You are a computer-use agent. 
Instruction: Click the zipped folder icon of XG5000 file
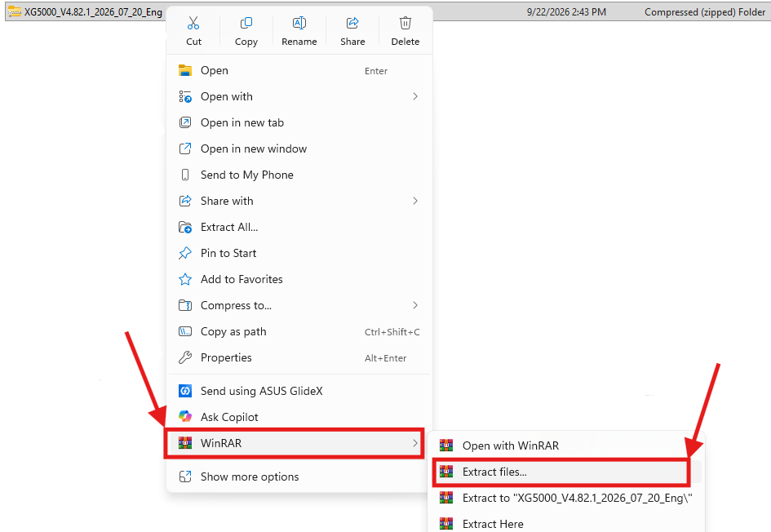15,11
